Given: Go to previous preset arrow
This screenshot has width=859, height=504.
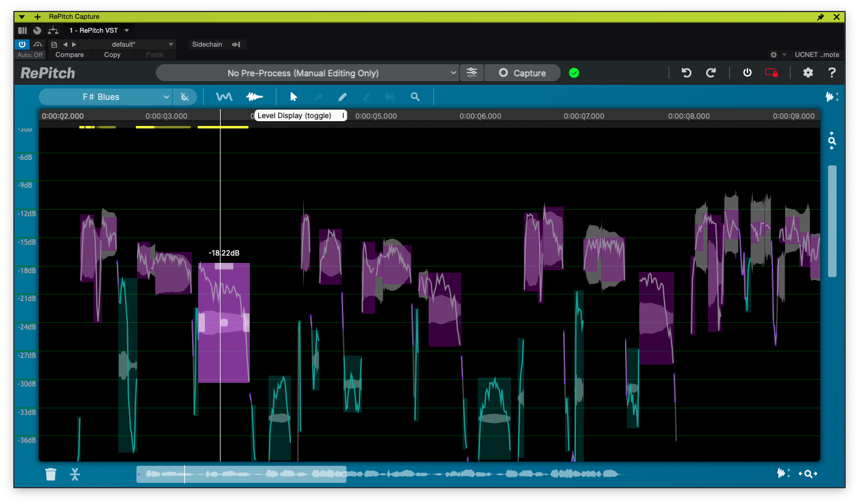Looking at the screenshot, I should (x=65, y=44).
